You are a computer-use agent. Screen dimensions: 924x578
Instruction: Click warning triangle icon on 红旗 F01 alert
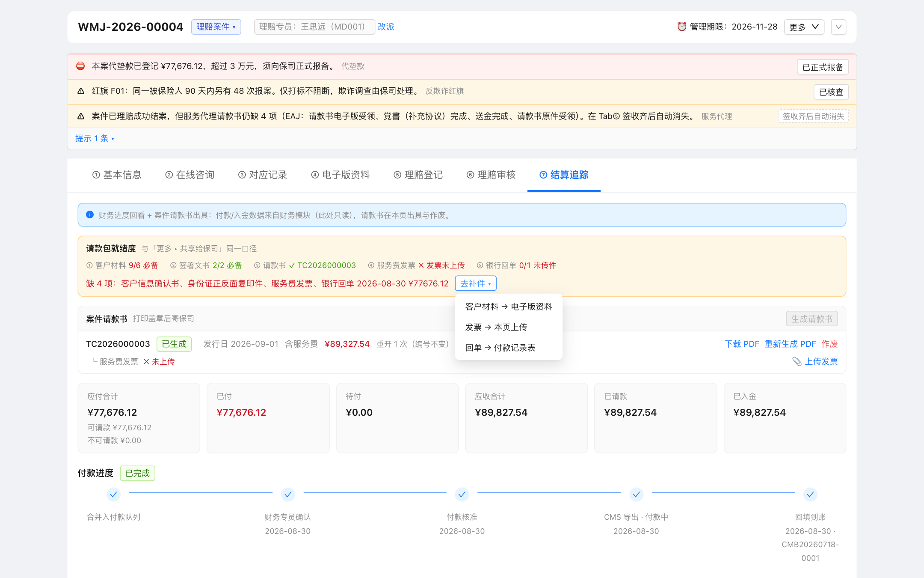click(x=80, y=91)
